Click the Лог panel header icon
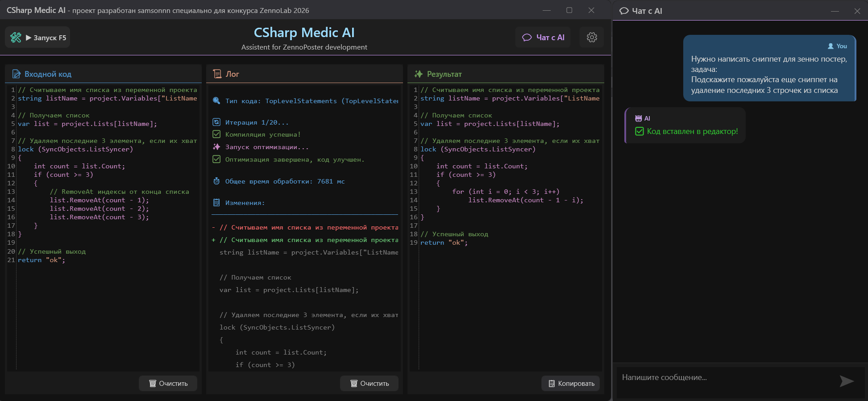 [217, 74]
